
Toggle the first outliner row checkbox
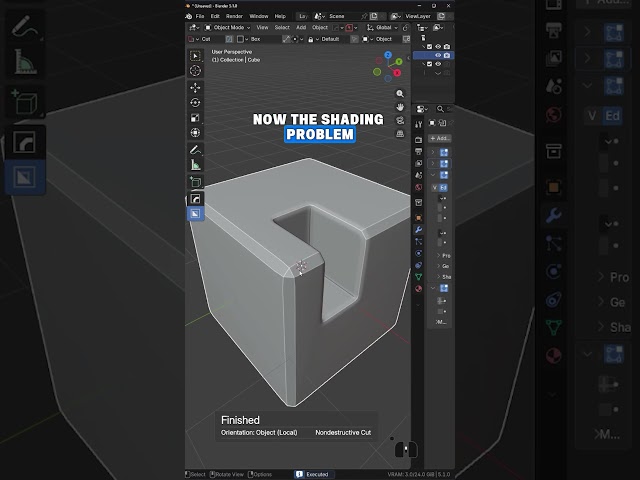coord(429,47)
